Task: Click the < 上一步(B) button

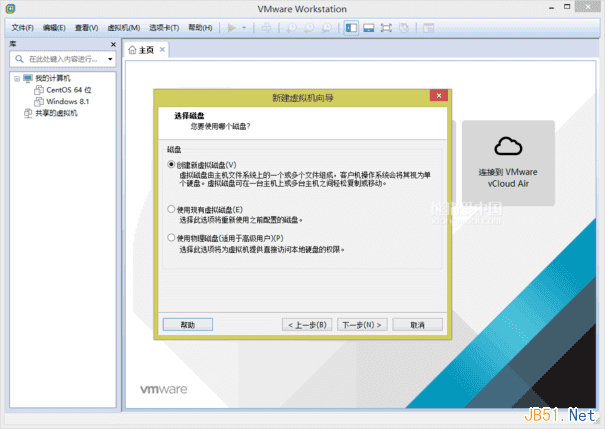Action: click(x=307, y=325)
